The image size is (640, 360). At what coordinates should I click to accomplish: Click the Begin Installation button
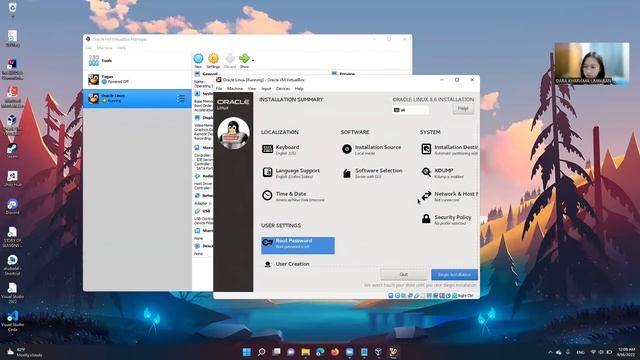(454, 274)
